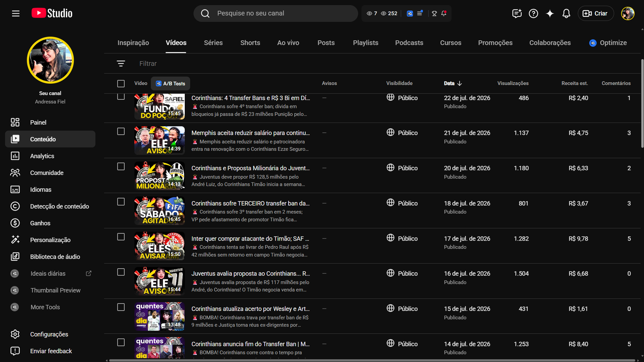The height and width of the screenshot is (362, 644).
Task: Open the help question mark icon
Action: [533, 14]
